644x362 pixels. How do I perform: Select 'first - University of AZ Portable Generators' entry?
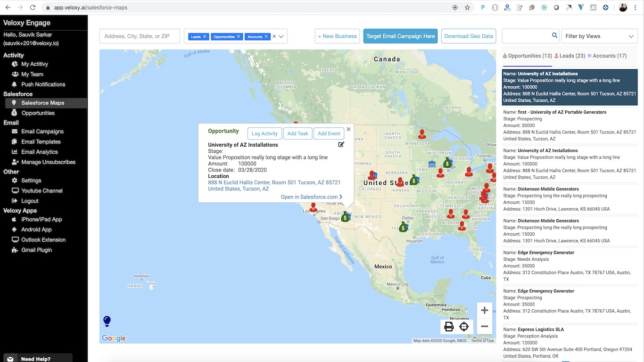pos(570,125)
